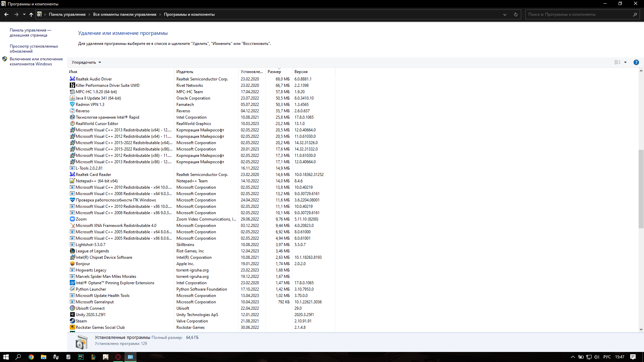
Task: Navigate to Все элементы панели управления breadcrumb
Action: point(125,14)
